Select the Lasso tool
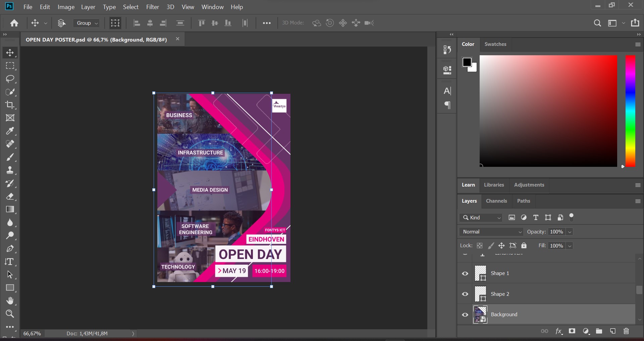 point(10,79)
